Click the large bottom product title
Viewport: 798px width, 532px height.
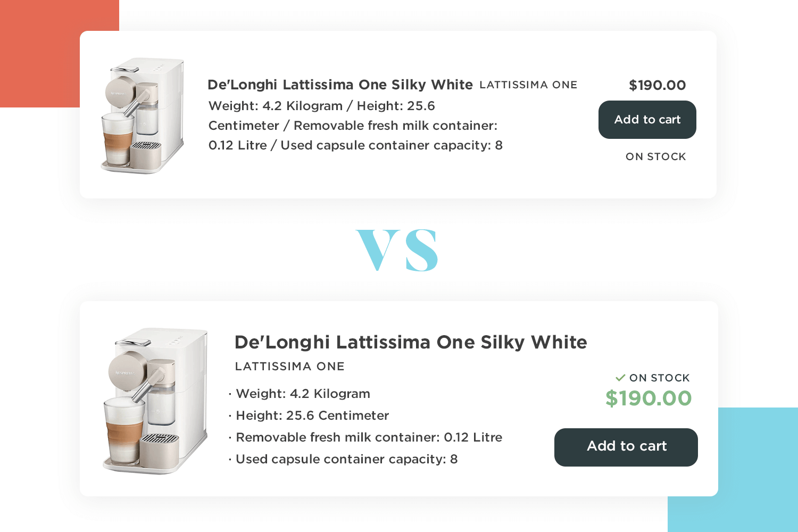pyautogui.click(x=411, y=342)
